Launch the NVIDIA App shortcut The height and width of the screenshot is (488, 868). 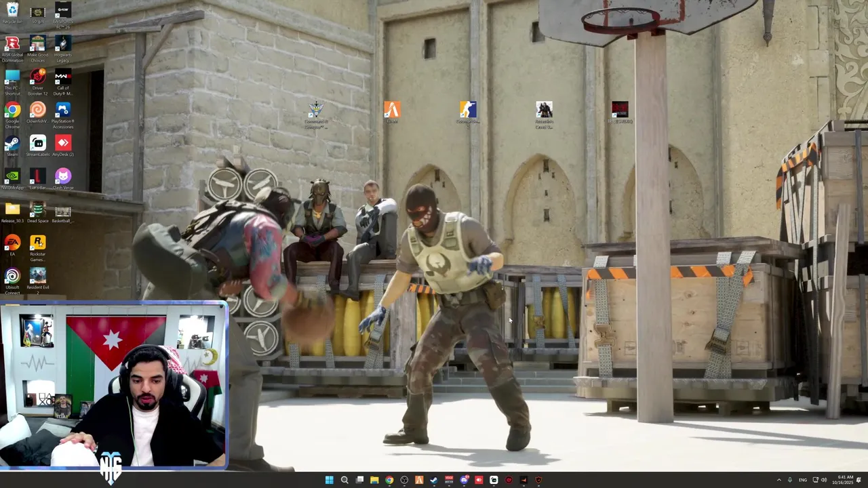pyautogui.click(x=12, y=179)
